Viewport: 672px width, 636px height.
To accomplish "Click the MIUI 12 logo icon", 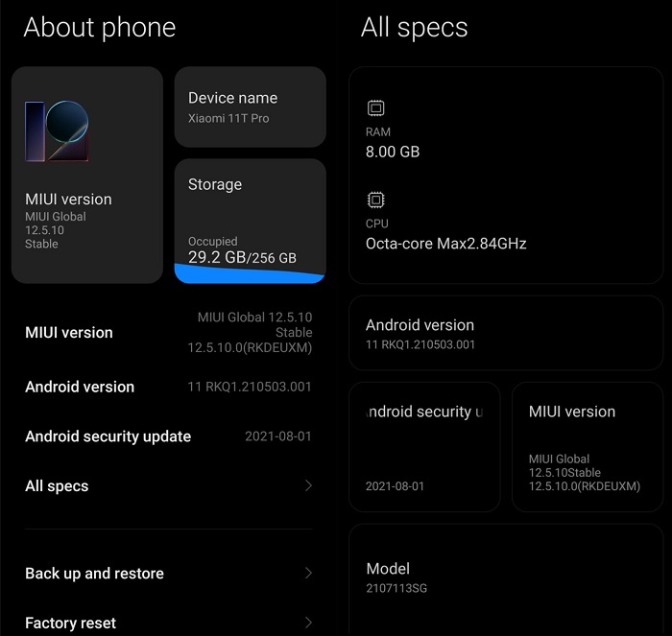I will [57, 131].
